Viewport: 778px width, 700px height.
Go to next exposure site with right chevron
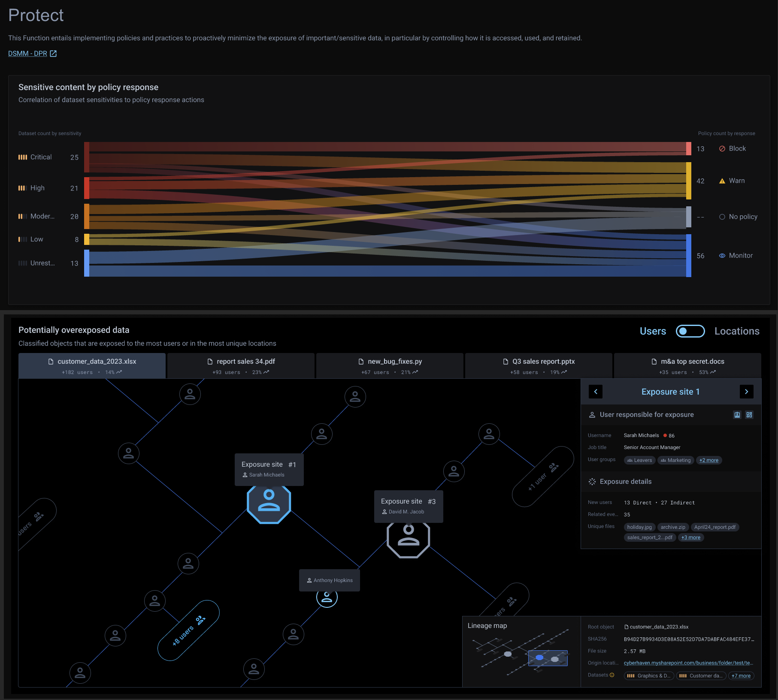(747, 392)
